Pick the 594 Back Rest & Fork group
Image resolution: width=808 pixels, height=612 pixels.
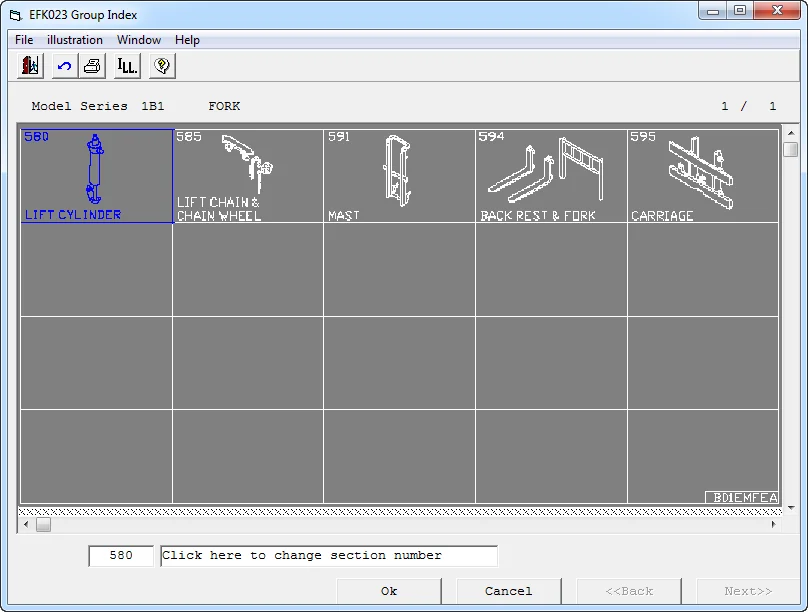coord(551,176)
